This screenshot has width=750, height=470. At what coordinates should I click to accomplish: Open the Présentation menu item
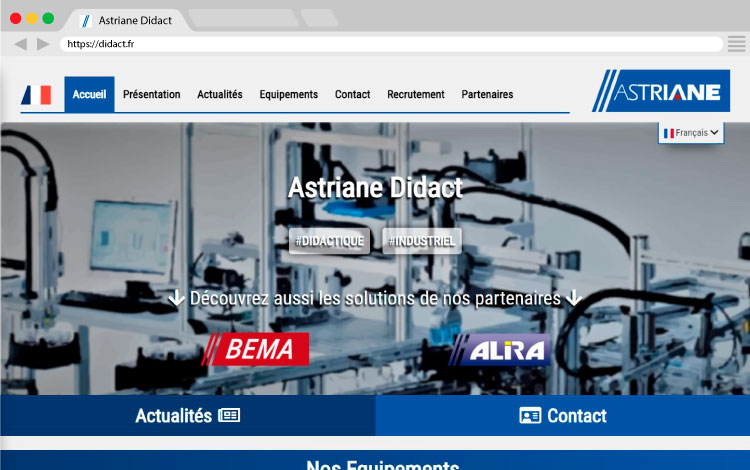pos(151,95)
